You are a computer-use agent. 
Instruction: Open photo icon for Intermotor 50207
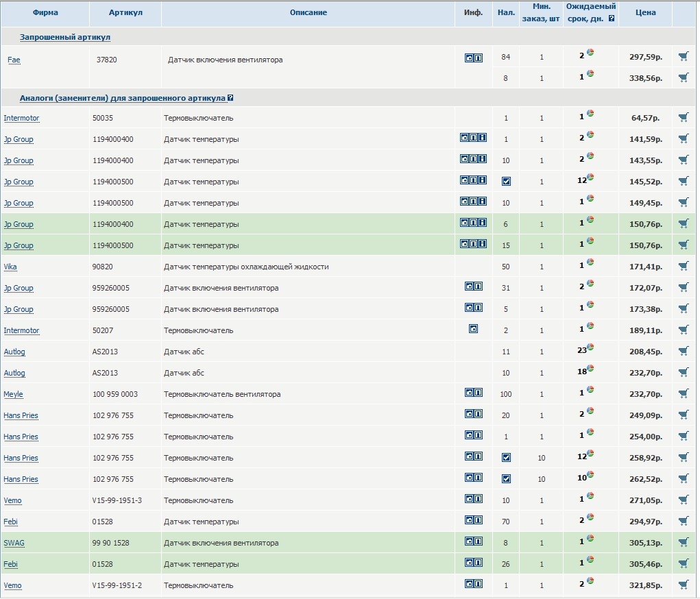pos(473,329)
